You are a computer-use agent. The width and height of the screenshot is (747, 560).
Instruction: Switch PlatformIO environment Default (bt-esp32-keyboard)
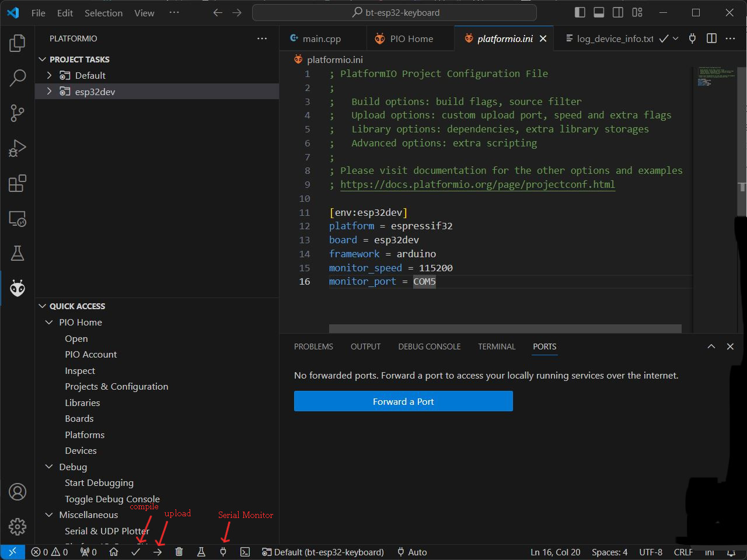tap(323, 552)
